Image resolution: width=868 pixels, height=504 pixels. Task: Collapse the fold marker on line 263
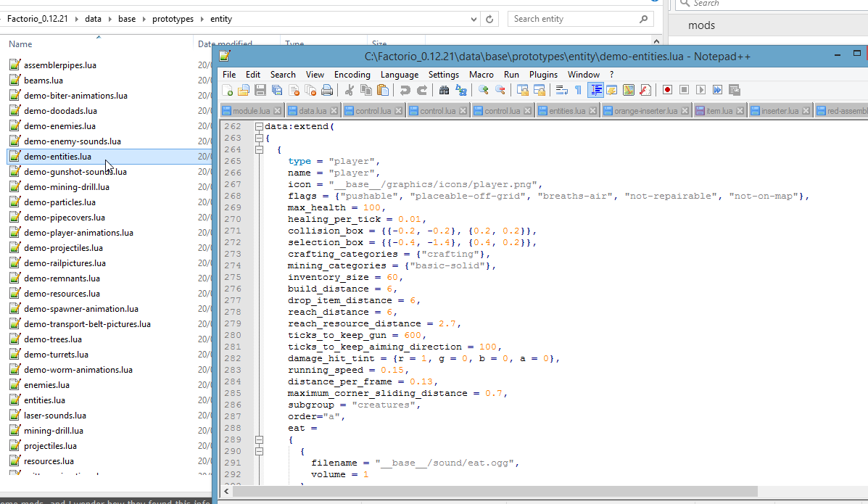[x=259, y=138]
